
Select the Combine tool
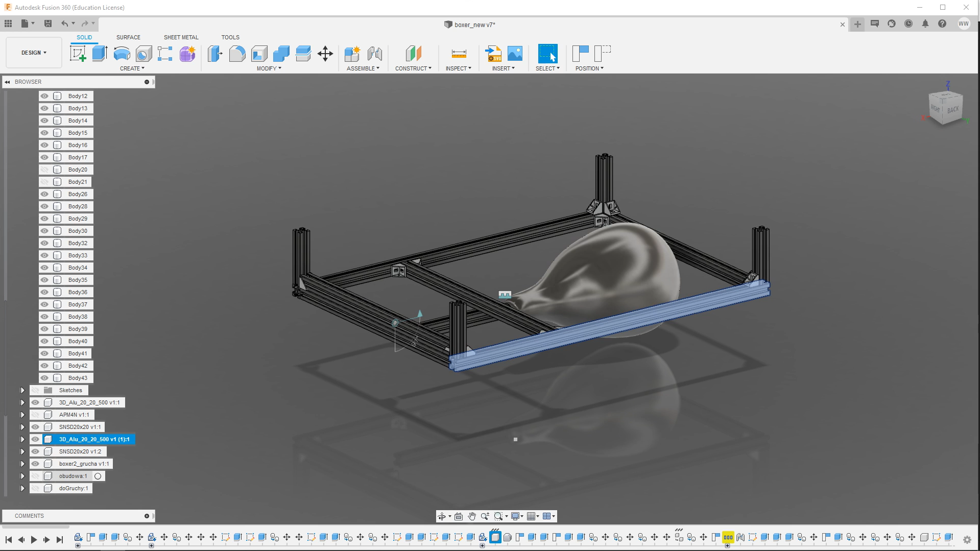[281, 54]
